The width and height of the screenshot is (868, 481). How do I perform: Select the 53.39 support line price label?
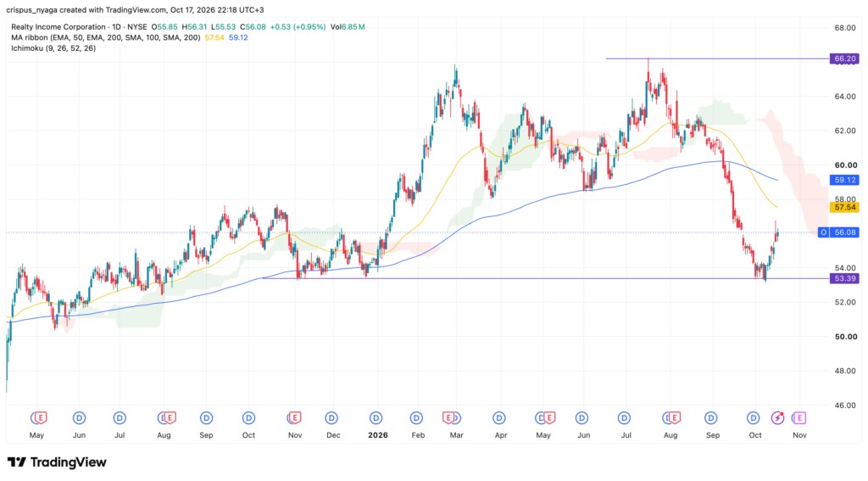coord(844,279)
